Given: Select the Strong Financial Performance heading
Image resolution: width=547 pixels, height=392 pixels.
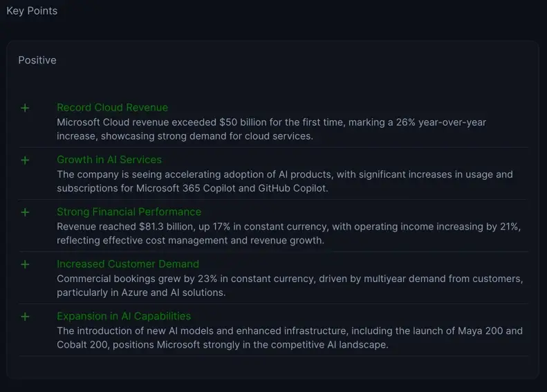Looking at the screenshot, I should coord(129,212).
